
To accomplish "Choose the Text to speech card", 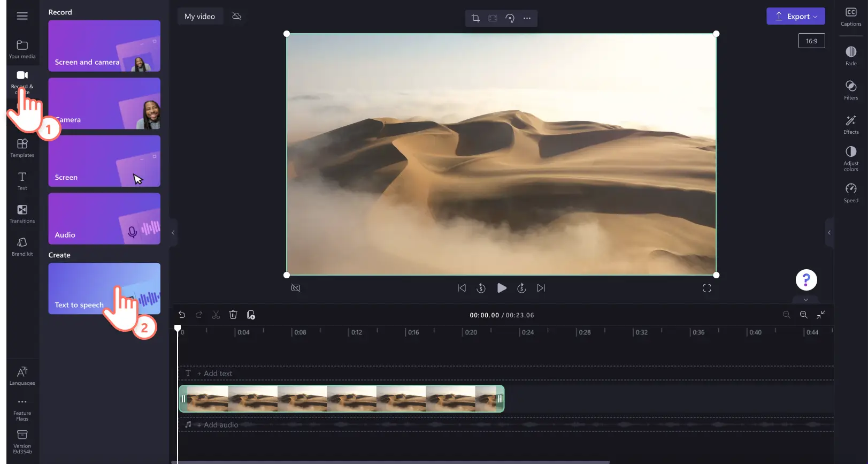I will click(104, 288).
